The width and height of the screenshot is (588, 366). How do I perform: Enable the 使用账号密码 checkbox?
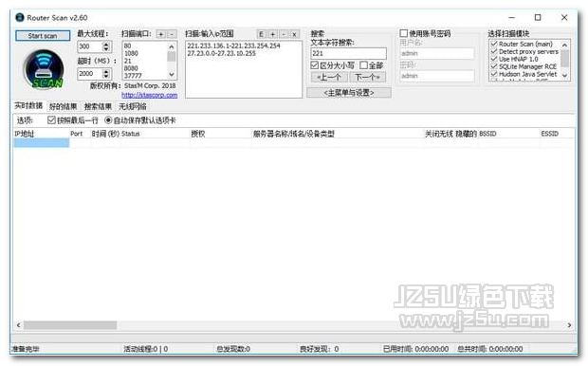403,33
